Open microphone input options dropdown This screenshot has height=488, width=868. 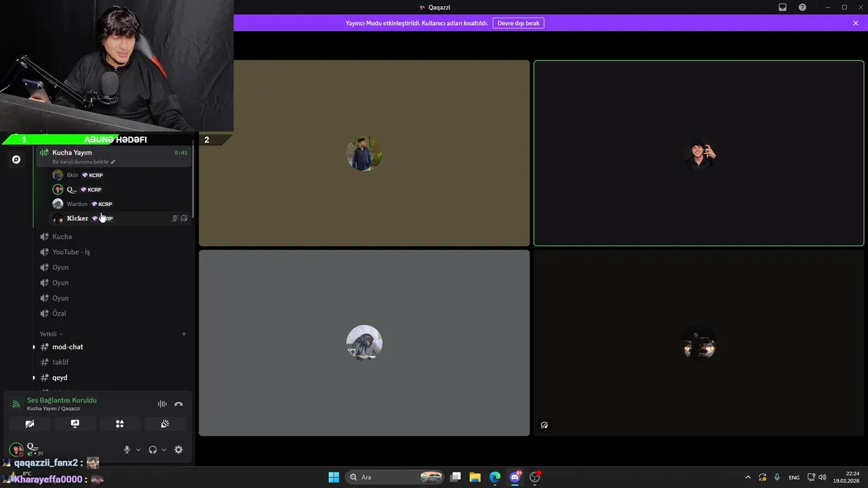pyautogui.click(x=138, y=449)
